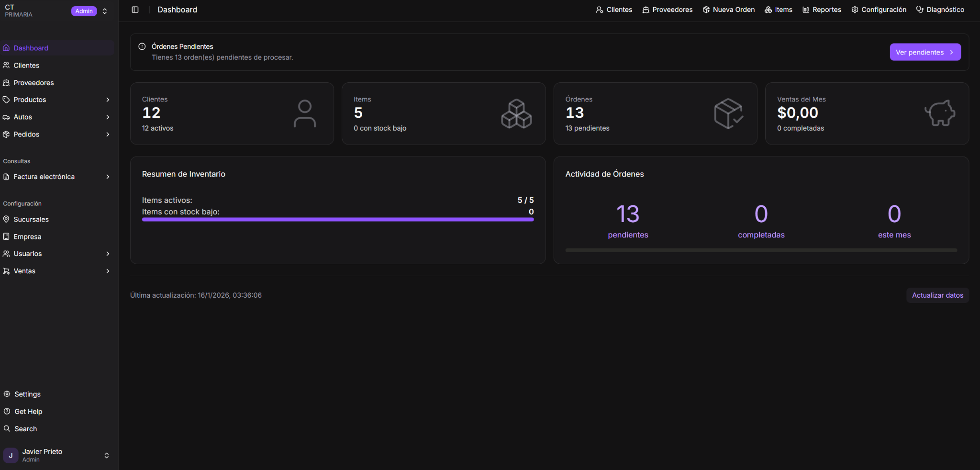Expand Factura electrónica submenu

[x=107, y=177]
